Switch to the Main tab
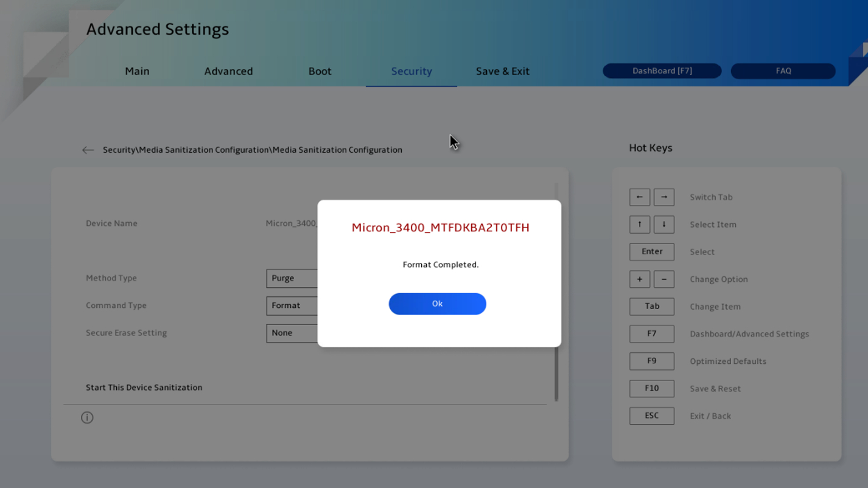The height and width of the screenshot is (488, 868). [x=137, y=71]
